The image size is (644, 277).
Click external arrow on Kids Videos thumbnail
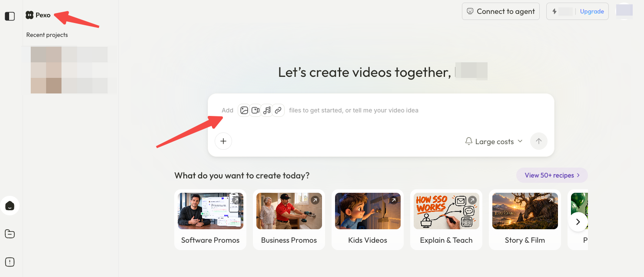pos(393,200)
